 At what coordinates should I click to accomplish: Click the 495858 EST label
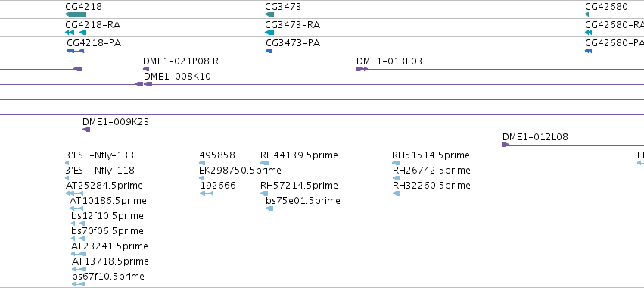pyautogui.click(x=217, y=155)
